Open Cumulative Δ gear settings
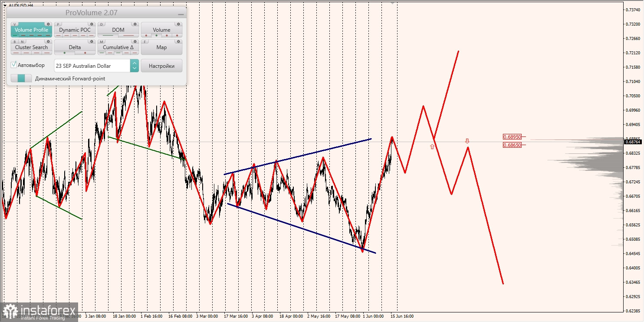This screenshot has height=322, width=644. click(135, 41)
